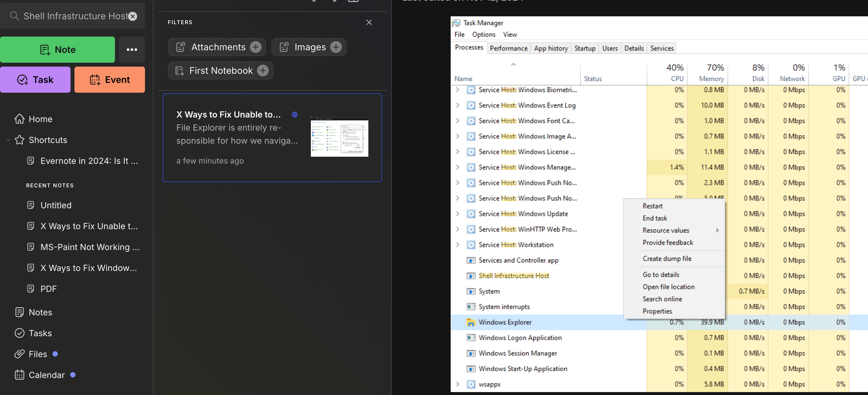Add the Attachments filter
This screenshot has width=868, height=395.
pos(256,47)
